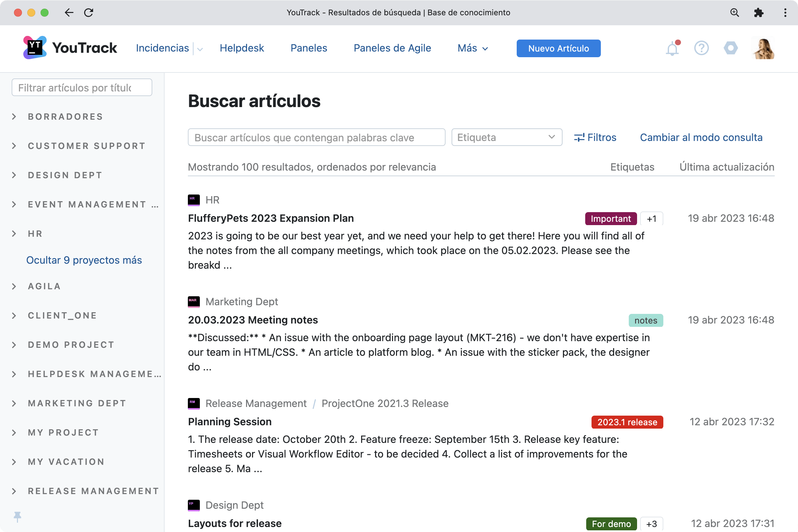Open the administration hexagon settings icon
Screen dimensions: 798x532
(x=731, y=48)
